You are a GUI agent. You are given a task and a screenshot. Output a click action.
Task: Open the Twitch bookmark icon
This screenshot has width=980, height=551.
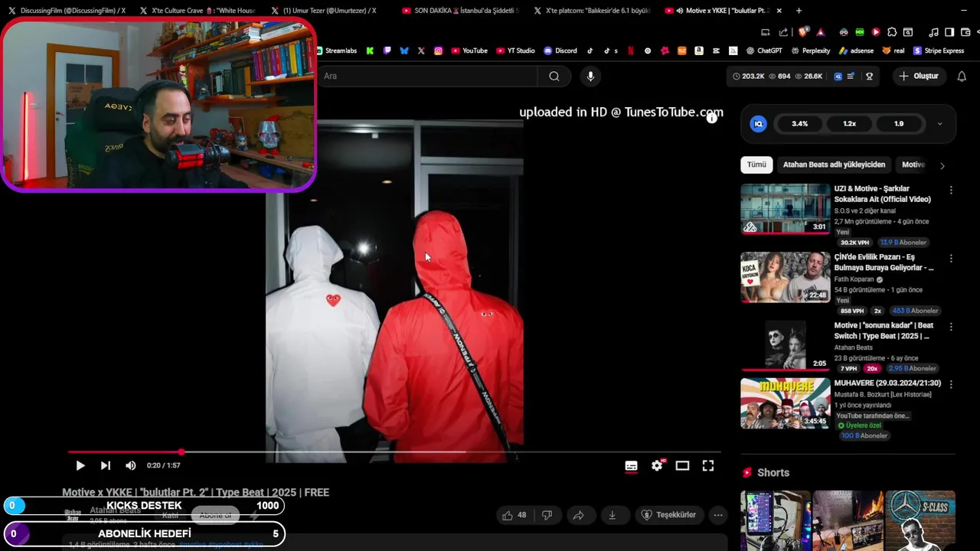pos(387,51)
